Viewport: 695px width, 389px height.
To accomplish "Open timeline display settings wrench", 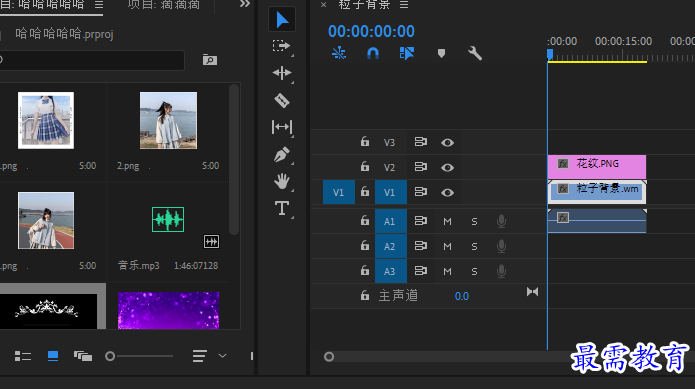I will point(475,54).
